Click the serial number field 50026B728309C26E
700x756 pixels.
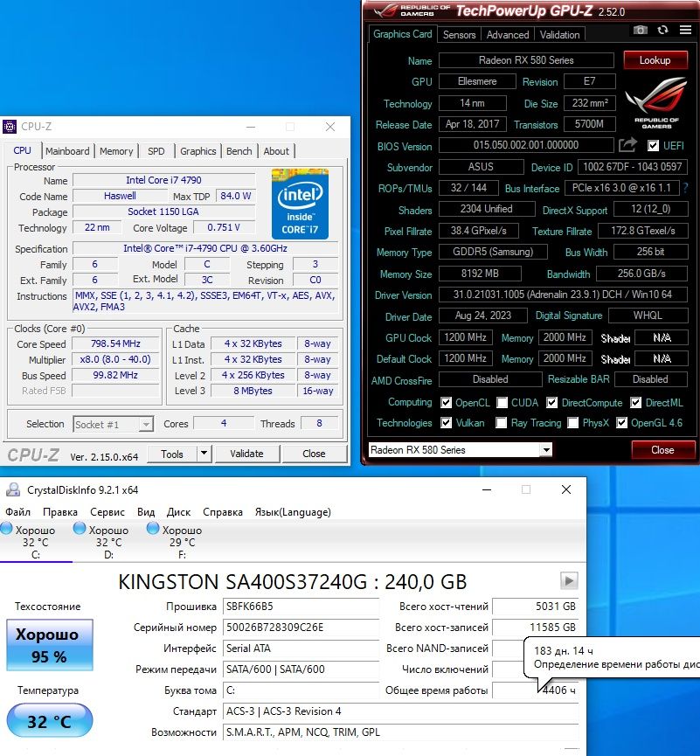[301, 628]
